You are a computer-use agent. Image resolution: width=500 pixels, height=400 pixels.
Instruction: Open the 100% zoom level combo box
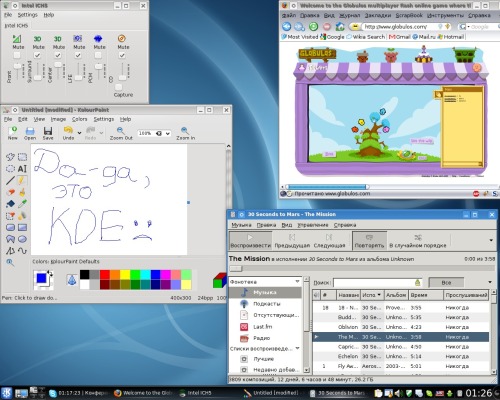pos(154,133)
